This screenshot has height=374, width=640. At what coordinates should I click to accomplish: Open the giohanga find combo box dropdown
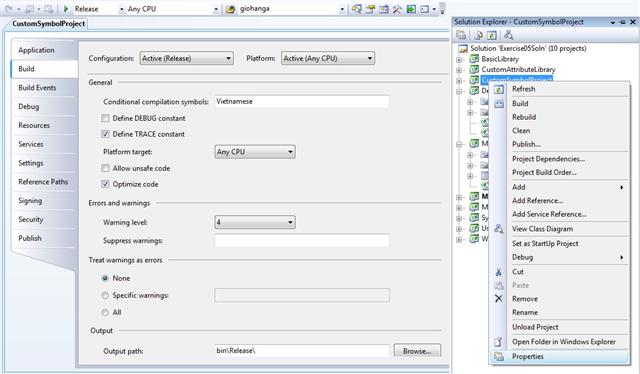342,9
